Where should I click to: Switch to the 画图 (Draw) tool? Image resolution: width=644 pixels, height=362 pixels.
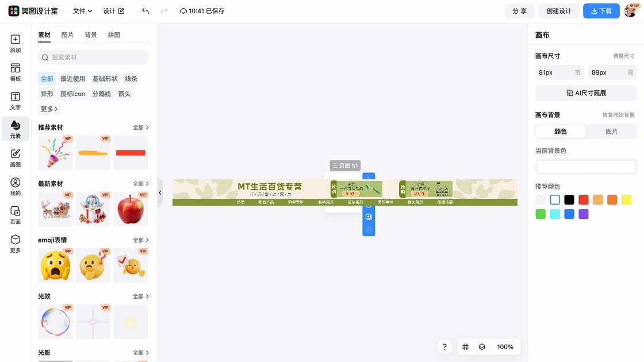[x=15, y=156]
